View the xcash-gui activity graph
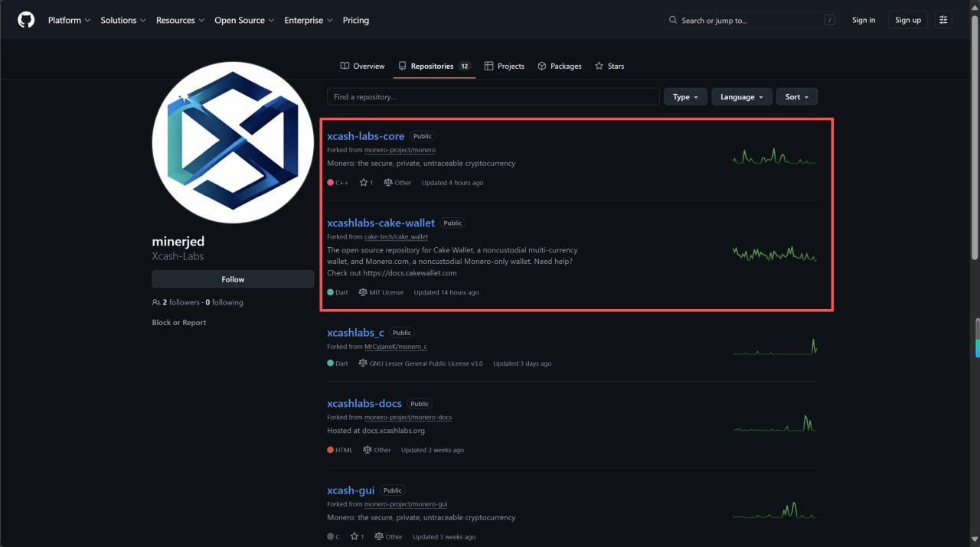980x547 pixels. click(774, 510)
